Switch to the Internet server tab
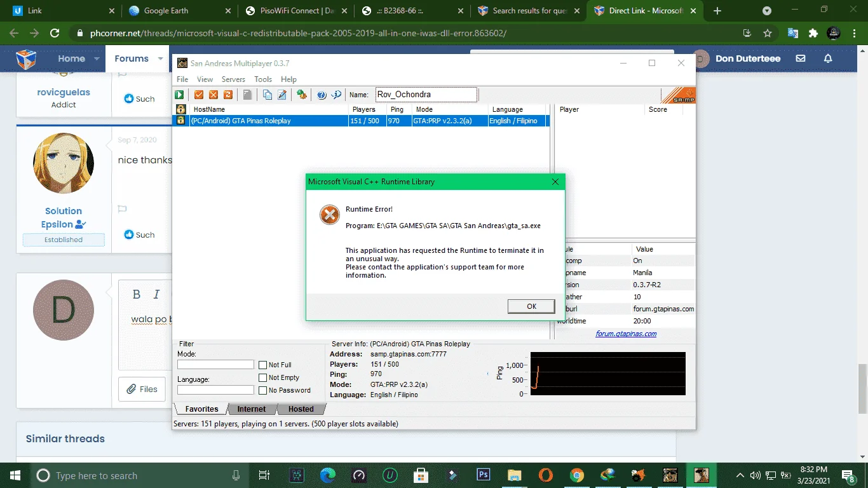This screenshot has width=868, height=488. 252,409
